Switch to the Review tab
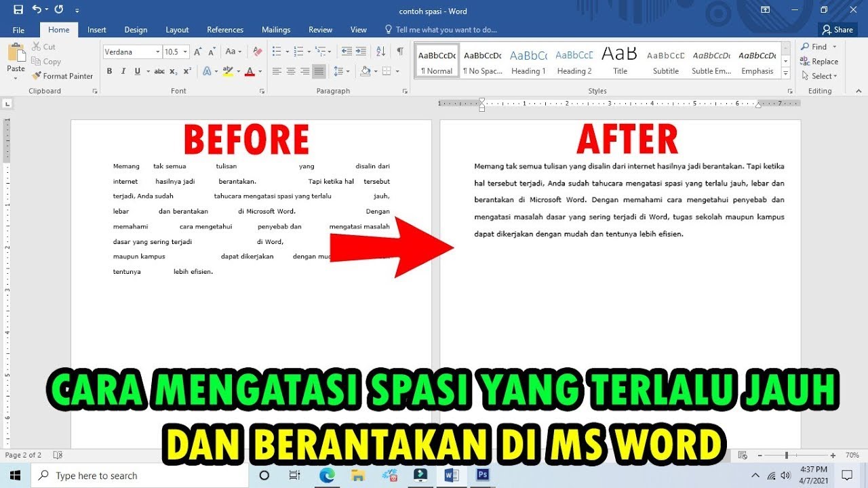The height and width of the screenshot is (488, 868). pyautogui.click(x=321, y=30)
